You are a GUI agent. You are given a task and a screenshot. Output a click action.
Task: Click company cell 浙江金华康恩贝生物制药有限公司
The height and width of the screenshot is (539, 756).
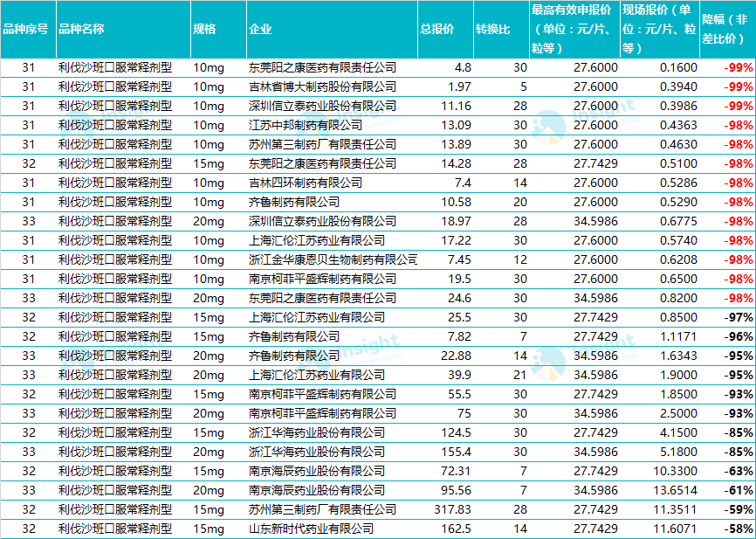pos(333,259)
